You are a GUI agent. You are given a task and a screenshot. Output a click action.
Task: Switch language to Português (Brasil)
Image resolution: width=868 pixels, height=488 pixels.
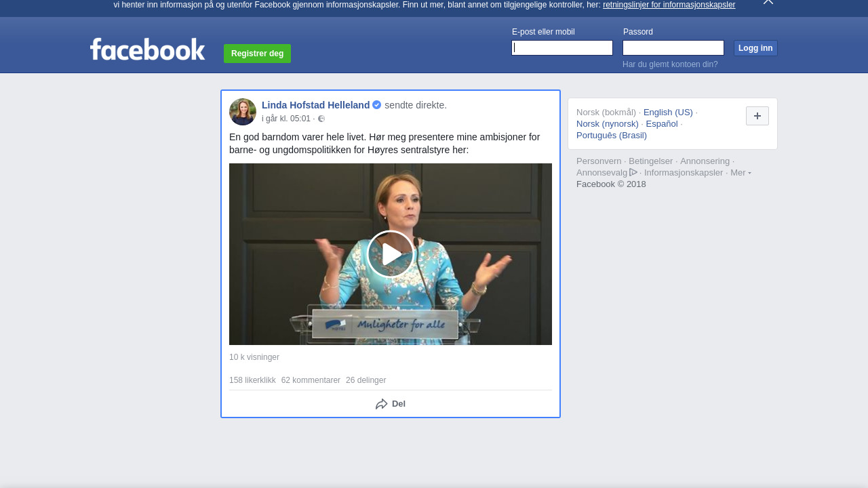612,136
